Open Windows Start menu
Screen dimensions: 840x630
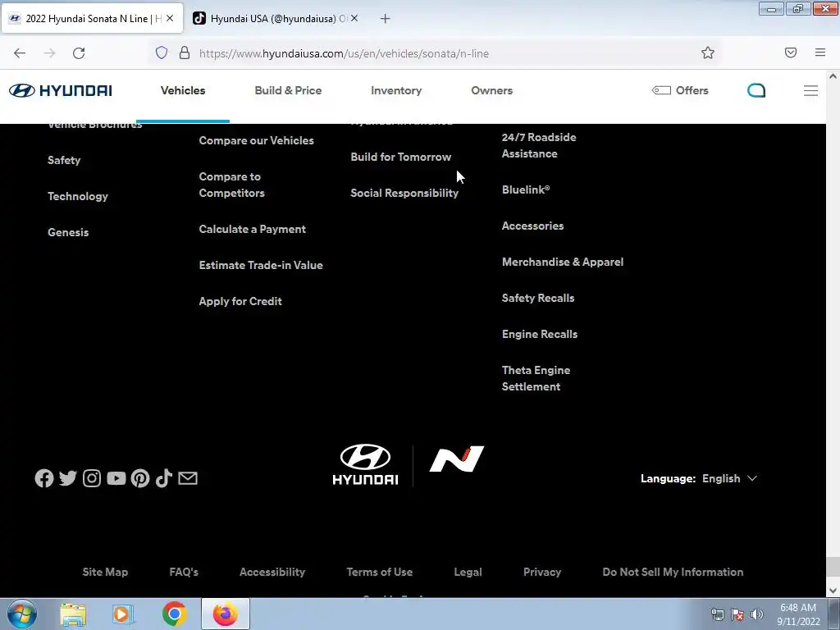tap(22, 614)
